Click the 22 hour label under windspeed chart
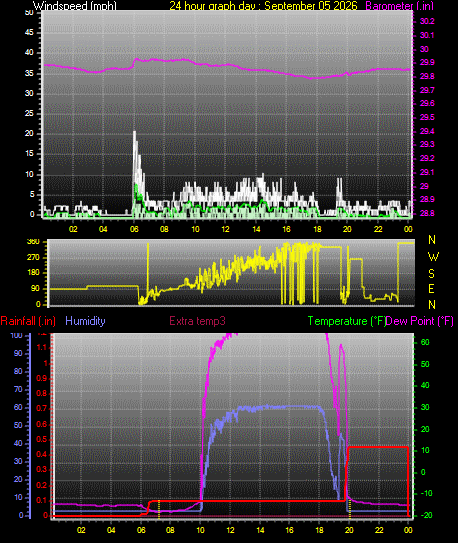Viewport: 458px width, 543px height. point(378,229)
